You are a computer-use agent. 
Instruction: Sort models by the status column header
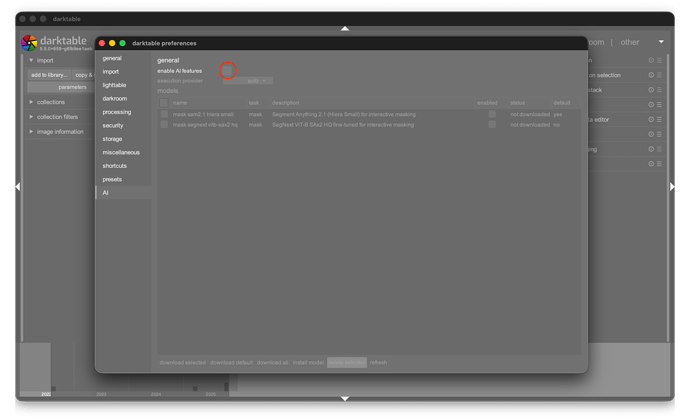pos(518,103)
